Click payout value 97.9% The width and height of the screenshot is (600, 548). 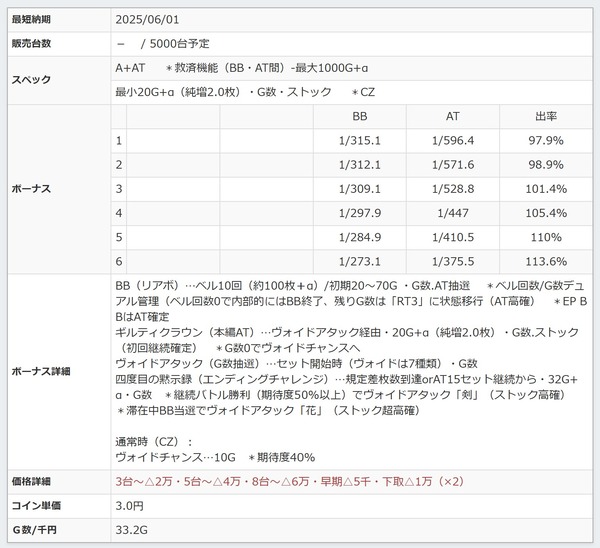pyautogui.click(x=546, y=141)
